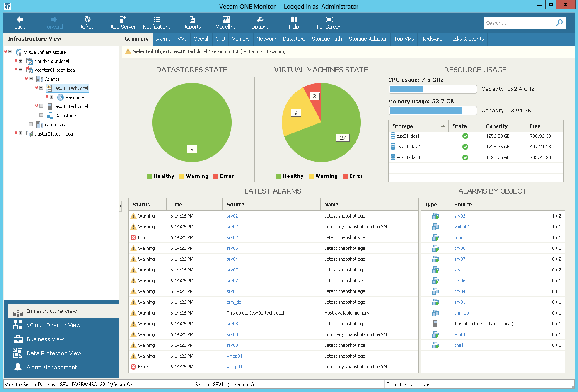Click the search magnifier icon
The image size is (578, 392).
[559, 23]
